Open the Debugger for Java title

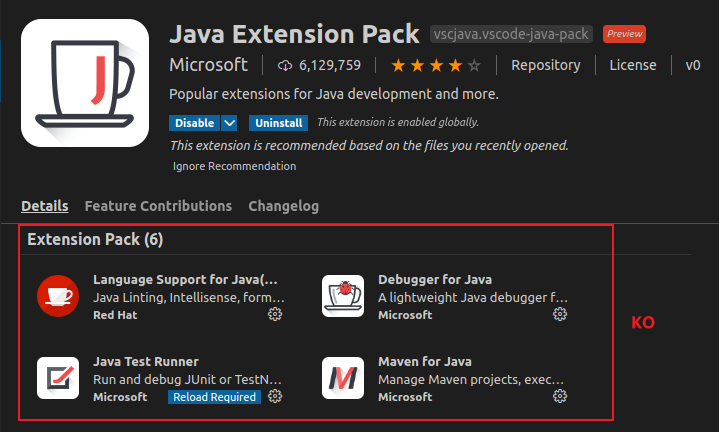(435, 279)
